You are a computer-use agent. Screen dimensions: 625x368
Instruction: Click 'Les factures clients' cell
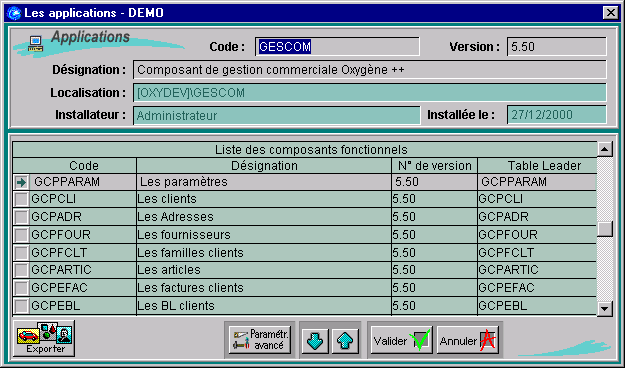(x=264, y=287)
